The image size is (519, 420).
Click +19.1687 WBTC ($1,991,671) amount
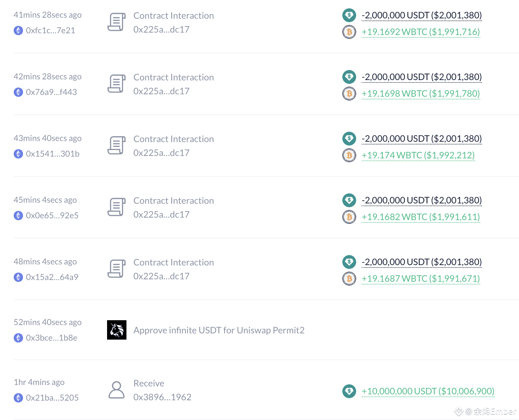click(421, 279)
